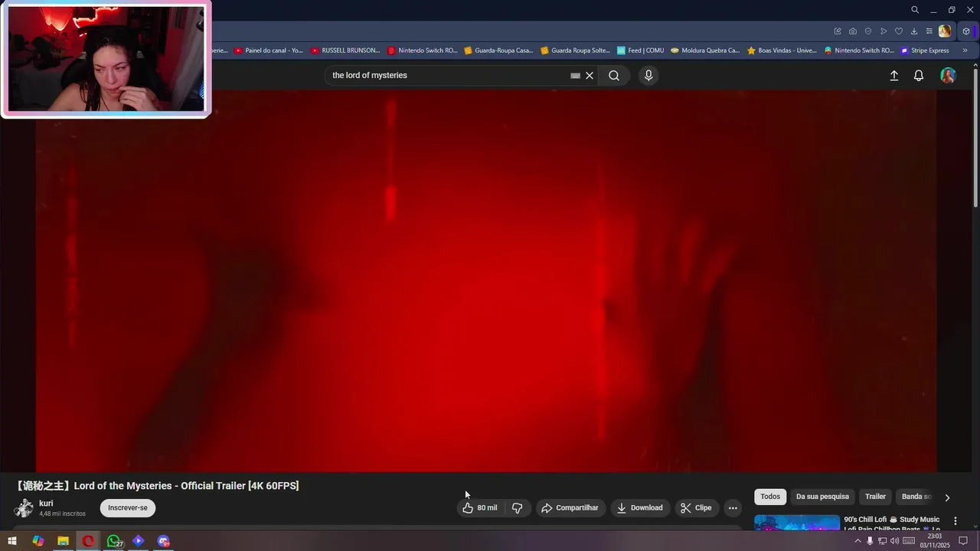Open Painel do canal bookmark

pos(269,51)
